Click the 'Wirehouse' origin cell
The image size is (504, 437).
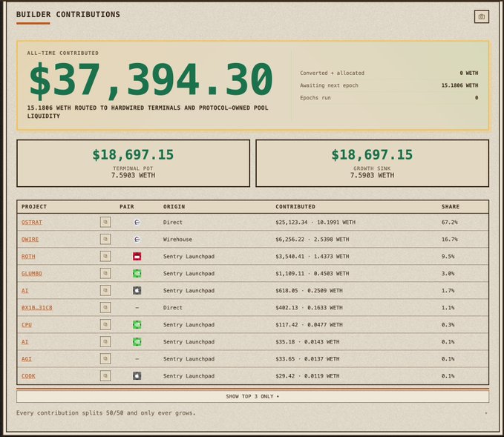point(177,239)
